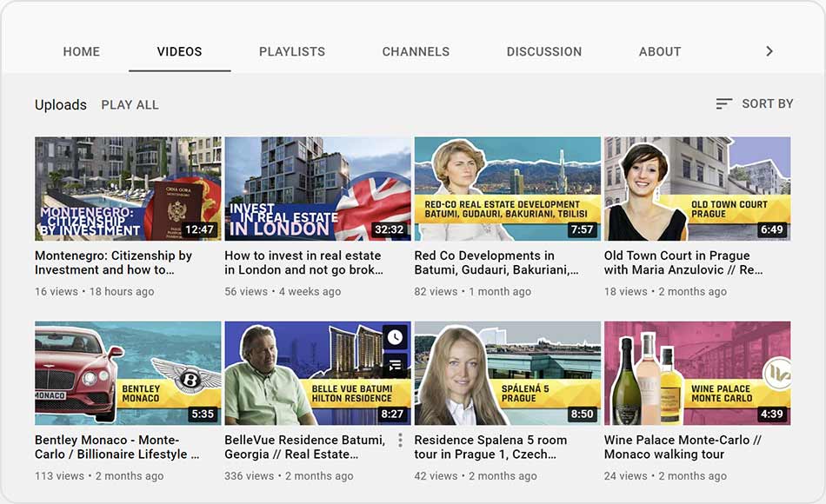Click the '16 views • 18 hours ago' text

94,291
